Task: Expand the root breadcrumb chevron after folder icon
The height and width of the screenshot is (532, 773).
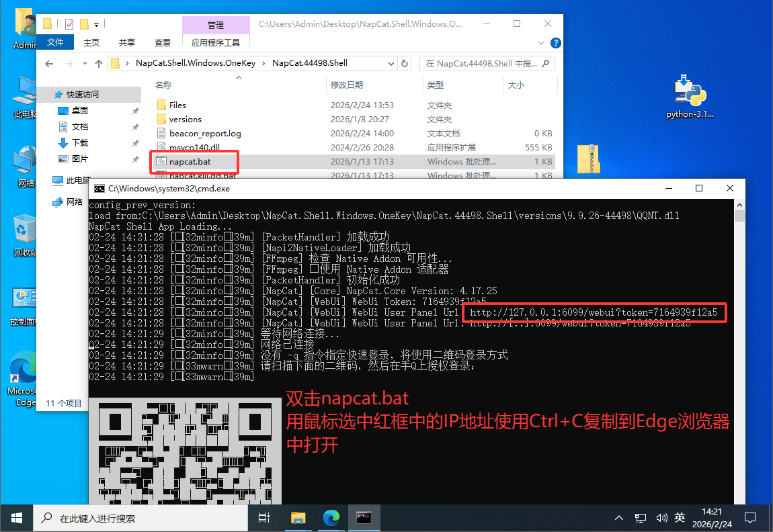Action: tap(127, 63)
